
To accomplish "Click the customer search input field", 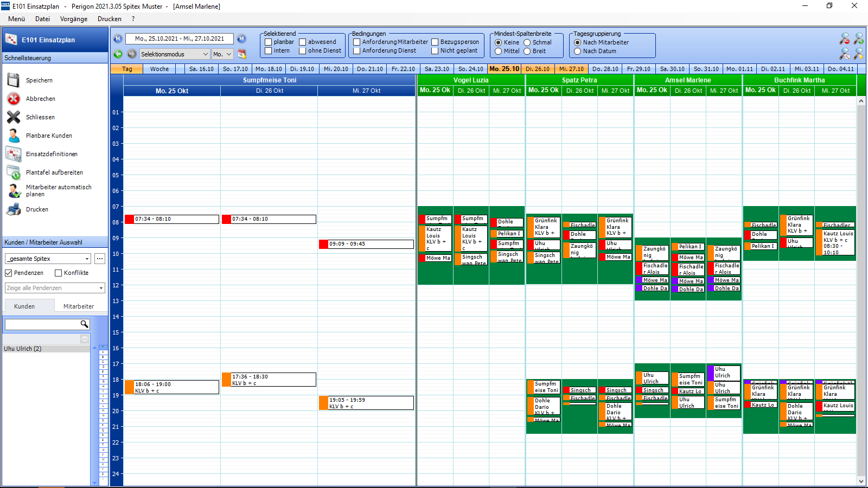I will 42,324.
